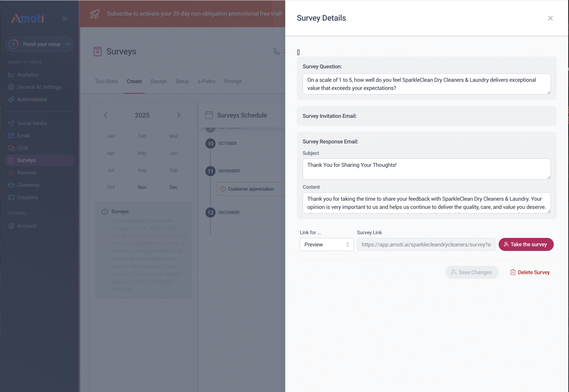Open the 'Link for' Preview dropdown

pos(327,244)
